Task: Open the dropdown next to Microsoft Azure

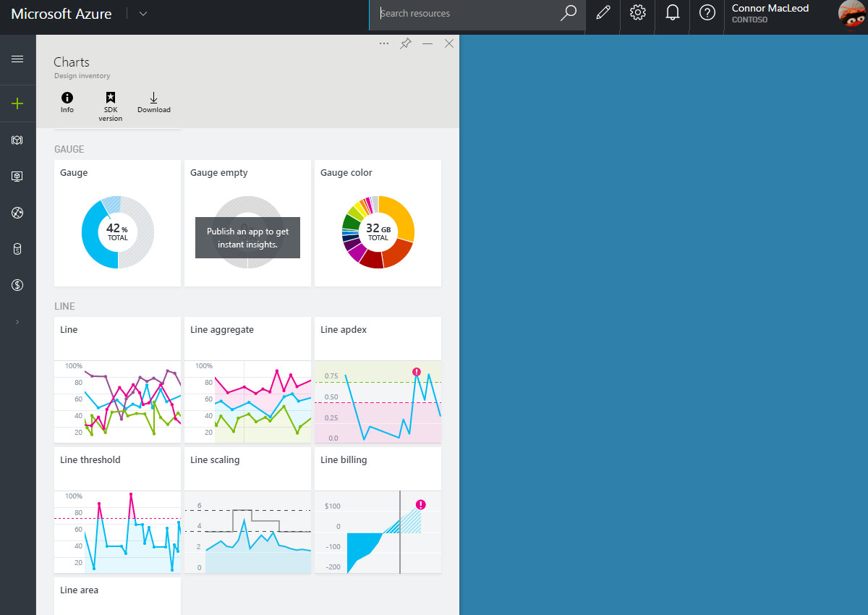Action: [x=142, y=13]
